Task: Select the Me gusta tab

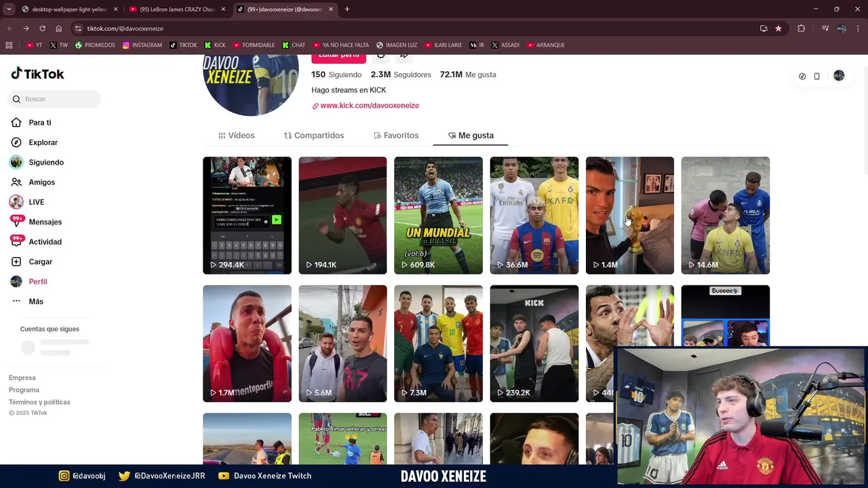Action: tap(471, 136)
